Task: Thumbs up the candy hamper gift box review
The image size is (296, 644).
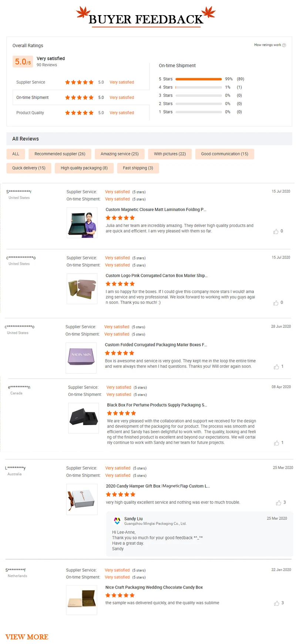Action: tap(279, 502)
